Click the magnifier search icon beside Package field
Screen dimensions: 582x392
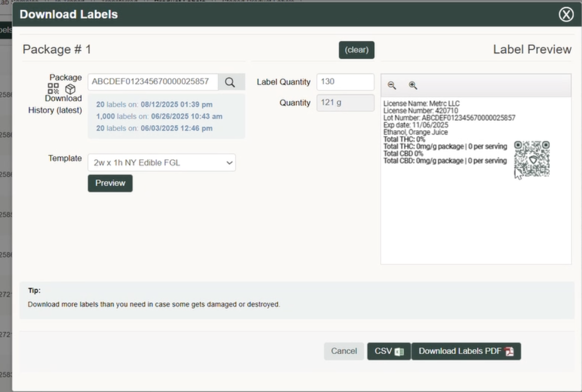coord(230,82)
